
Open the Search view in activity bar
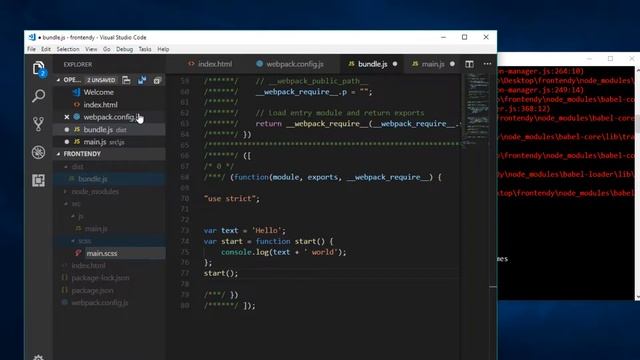(x=38, y=96)
